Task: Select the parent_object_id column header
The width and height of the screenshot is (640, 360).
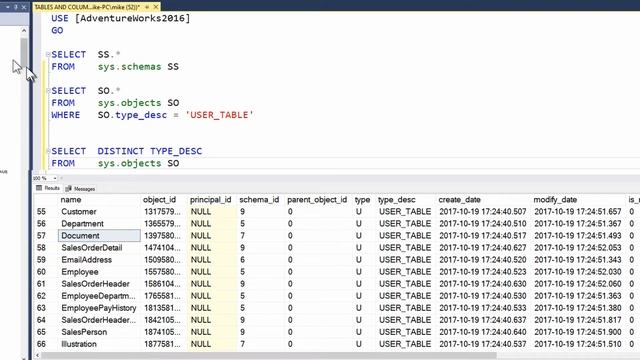Action: [x=317, y=200]
